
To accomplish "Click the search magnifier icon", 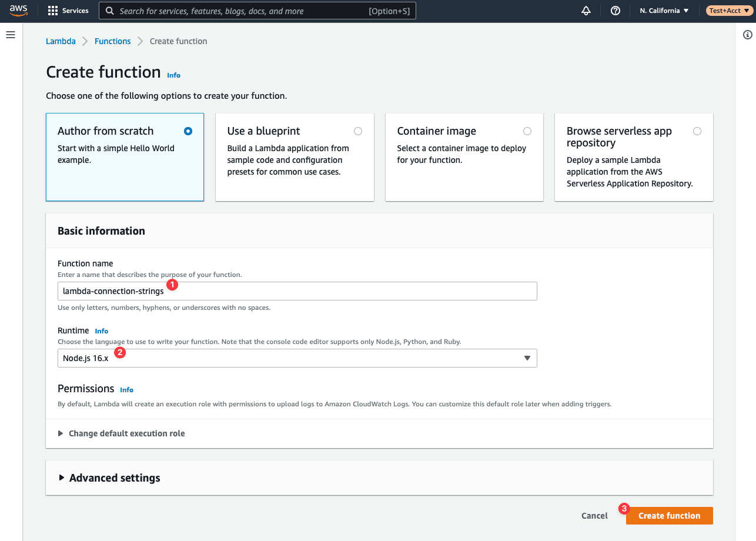I will pos(110,11).
